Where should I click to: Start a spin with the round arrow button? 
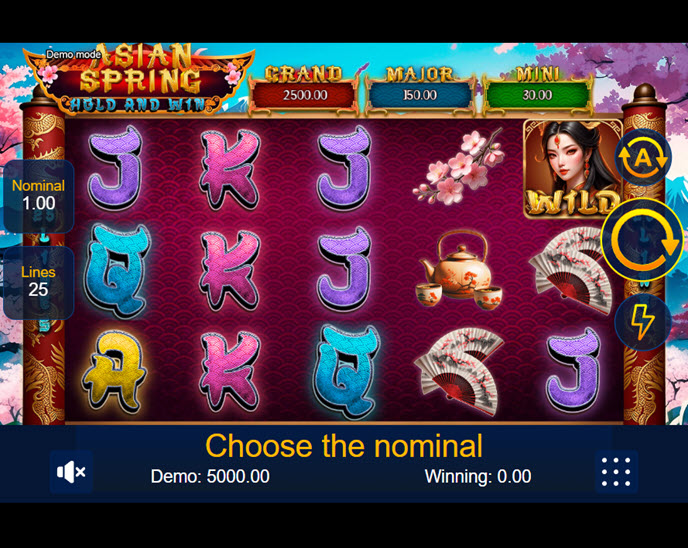[x=641, y=240]
